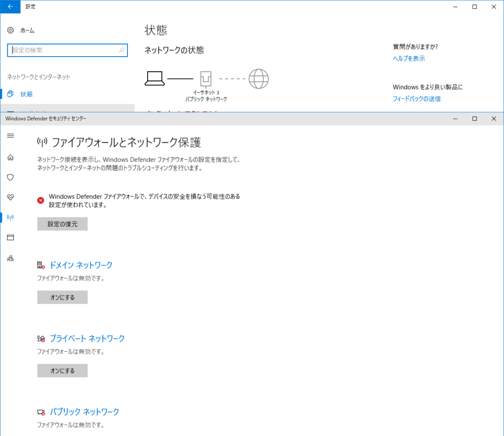
Task: Click the 設定の検索 input field
Action: 64,50
